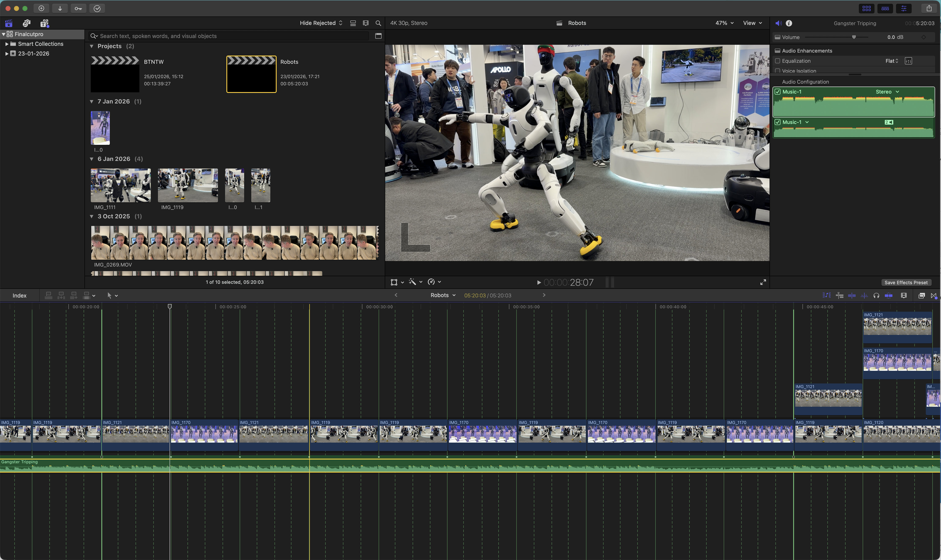Viewport: 941px width, 560px height.
Task: Enable the Equalization checkbox
Action: [778, 61]
